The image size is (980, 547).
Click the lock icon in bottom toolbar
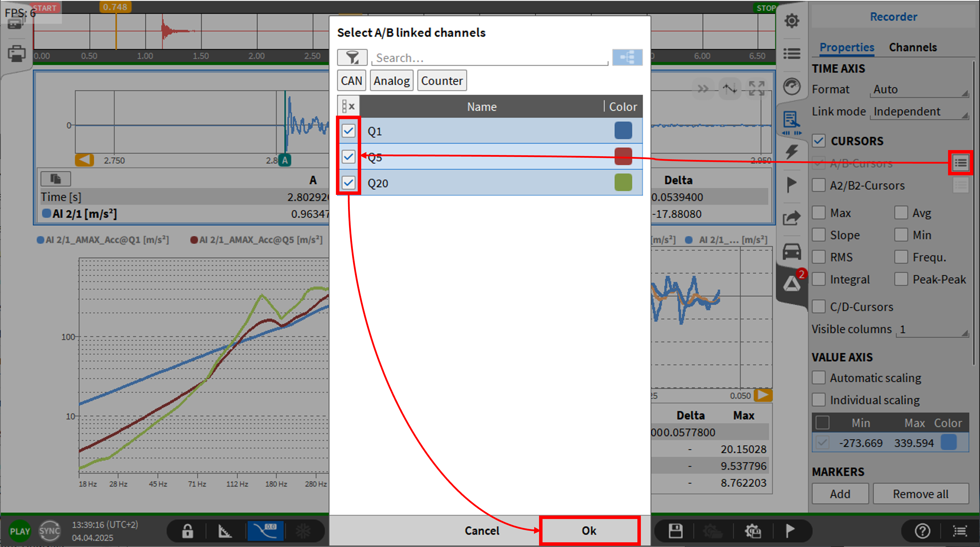[187, 531]
